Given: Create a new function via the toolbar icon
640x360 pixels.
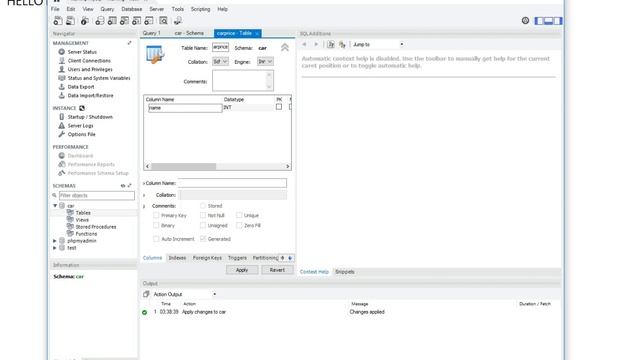Looking at the screenshot, I should click(149, 21).
